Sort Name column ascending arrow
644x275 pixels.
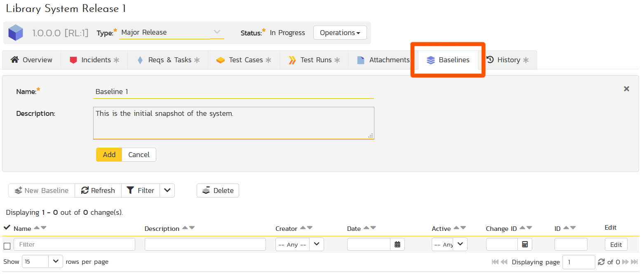click(37, 228)
